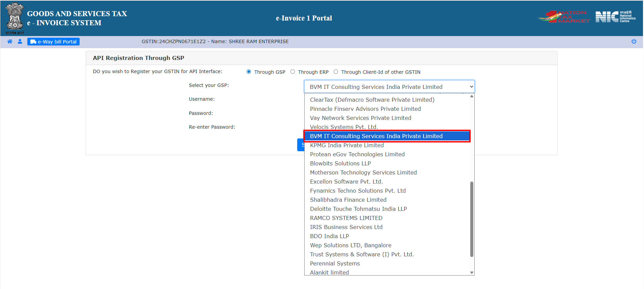Select Protean eGov Technologies Limited
This screenshot has width=644, height=289.
pos(357,154)
